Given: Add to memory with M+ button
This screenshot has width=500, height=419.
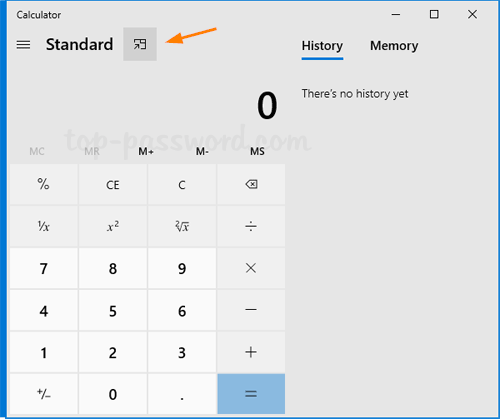Looking at the screenshot, I should point(146,152).
